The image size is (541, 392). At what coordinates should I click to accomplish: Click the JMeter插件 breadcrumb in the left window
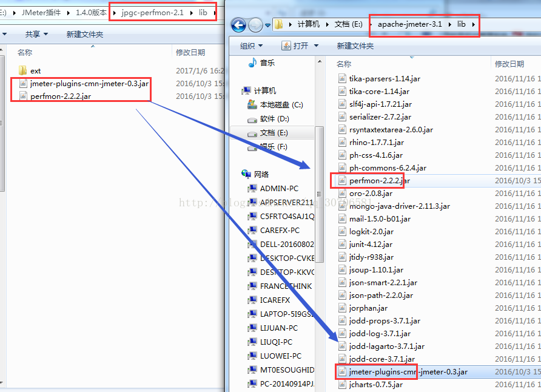41,12
